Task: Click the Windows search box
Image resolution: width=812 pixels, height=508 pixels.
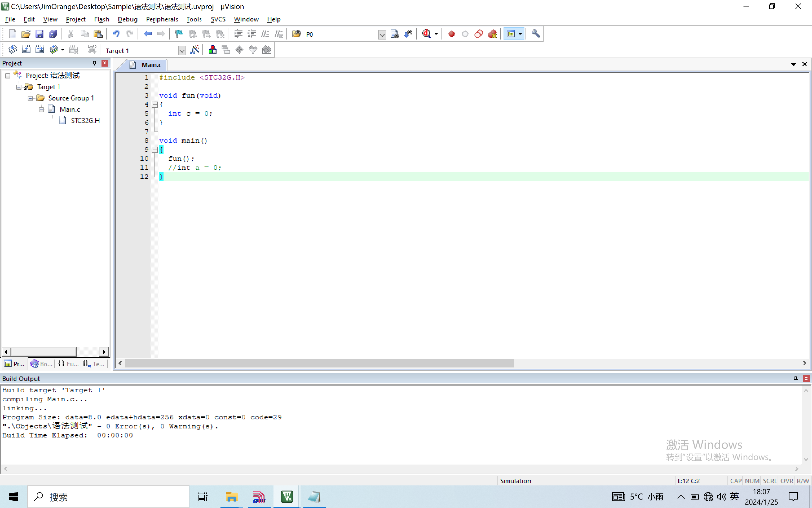Action: tap(108, 497)
